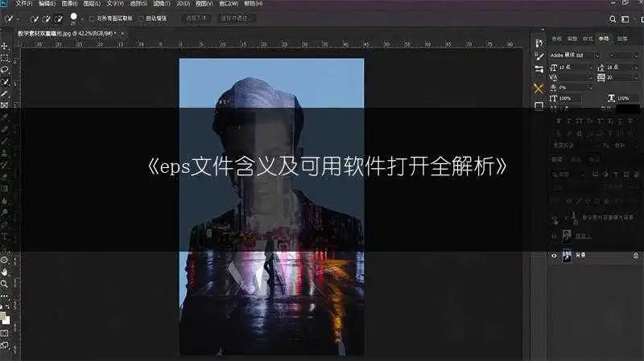The height and width of the screenshot is (361, 644).
Task: Choose Subtract from Selection mode button
Action: click(59, 18)
